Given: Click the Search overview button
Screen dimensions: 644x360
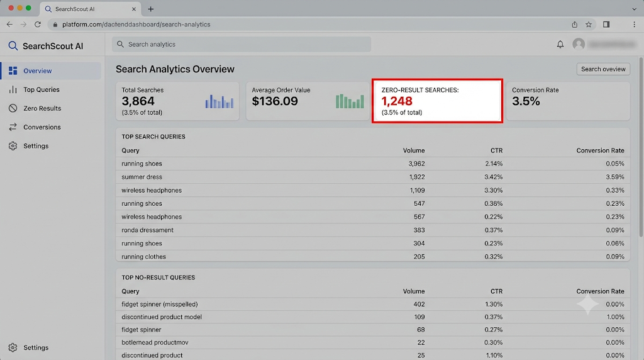Looking at the screenshot, I should pos(603,69).
